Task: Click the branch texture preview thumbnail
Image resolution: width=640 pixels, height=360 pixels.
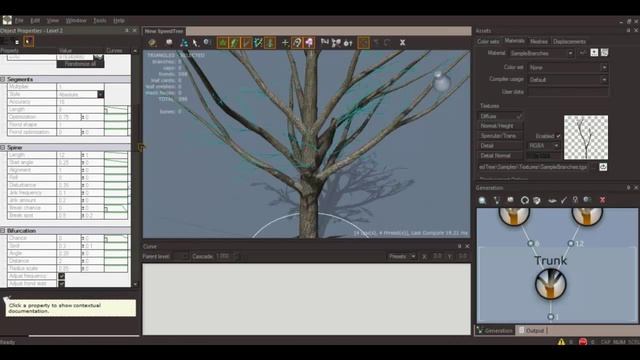Action: point(586,137)
